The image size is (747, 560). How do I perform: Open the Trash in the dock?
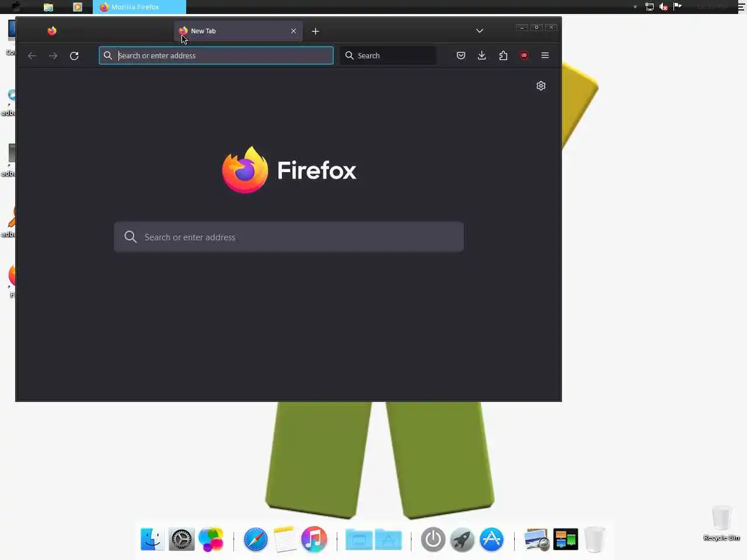[595, 540]
